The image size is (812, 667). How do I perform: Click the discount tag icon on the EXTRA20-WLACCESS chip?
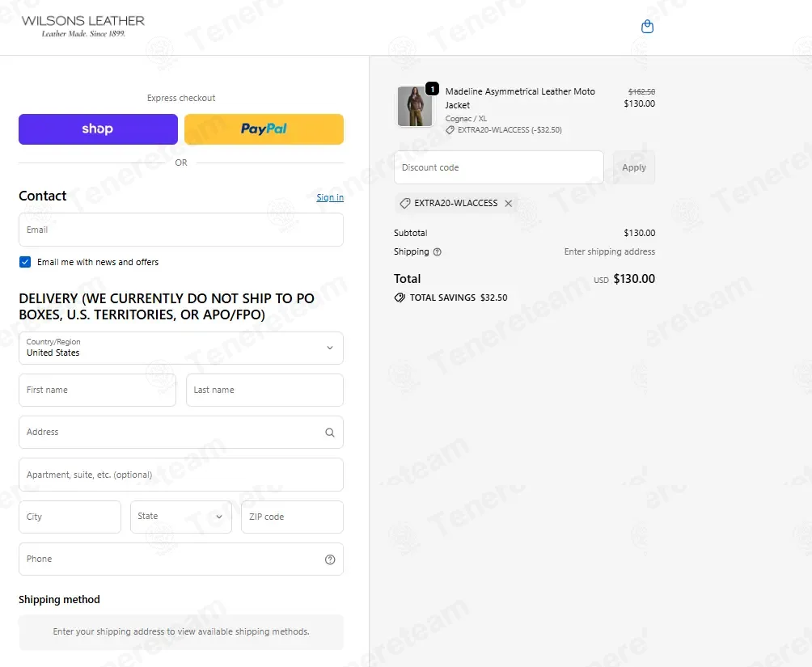coord(405,203)
